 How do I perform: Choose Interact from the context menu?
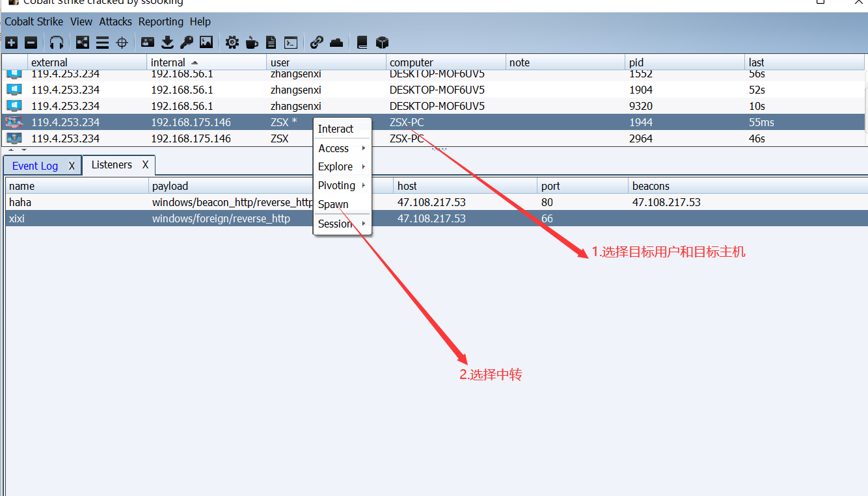(x=342, y=129)
